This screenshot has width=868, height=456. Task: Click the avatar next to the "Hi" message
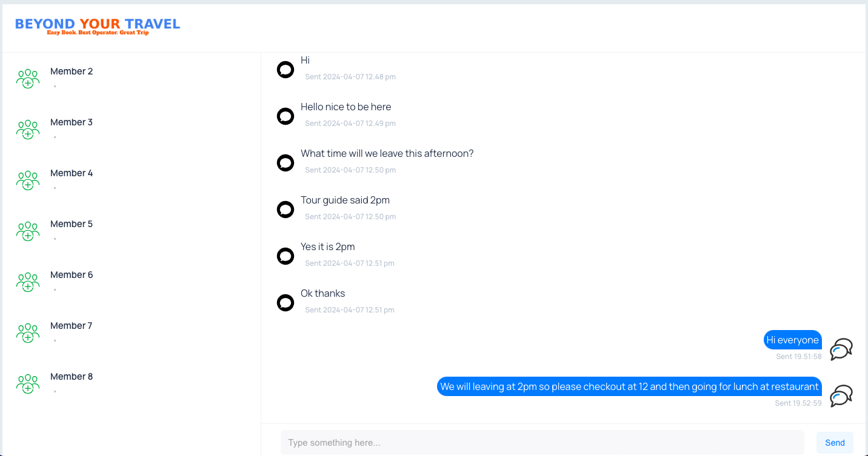[285, 70]
